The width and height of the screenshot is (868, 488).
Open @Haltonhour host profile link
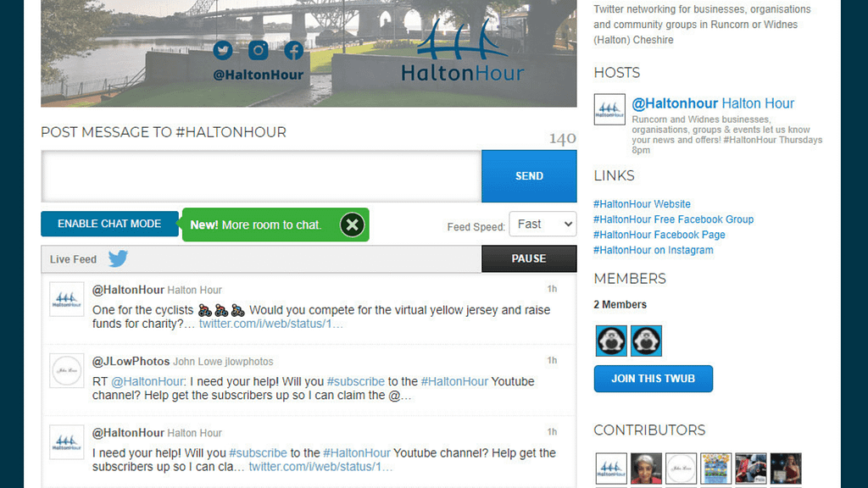(x=713, y=103)
